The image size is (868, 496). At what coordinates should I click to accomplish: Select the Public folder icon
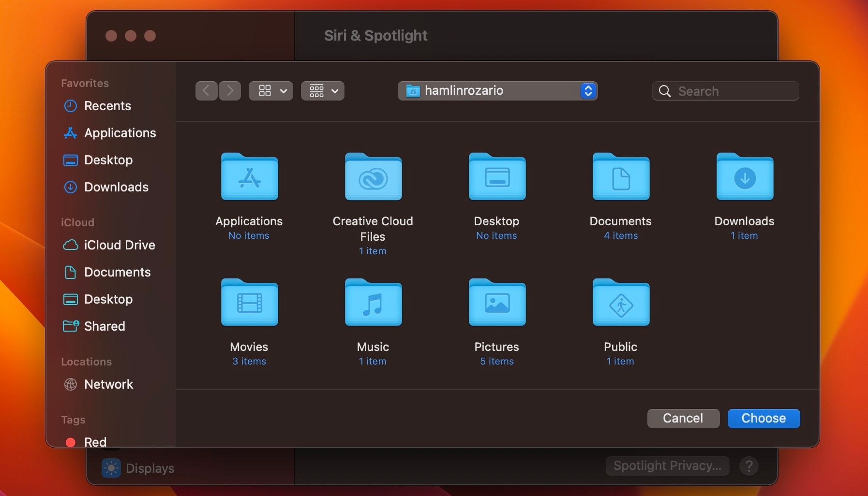tap(620, 303)
